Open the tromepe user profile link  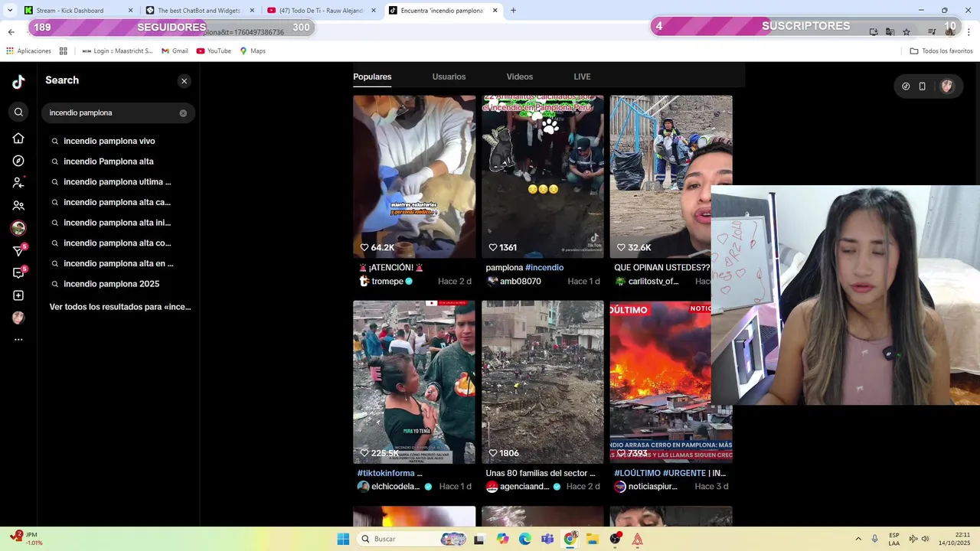pyautogui.click(x=387, y=282)
